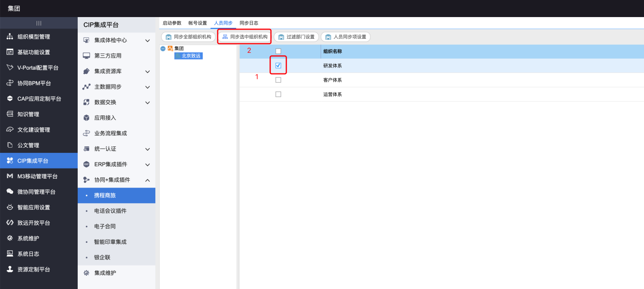Click the 微协同管理平台 chat icon

(10, 192)
